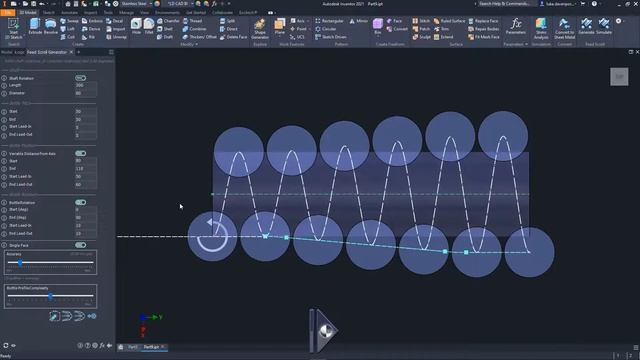640x360 pixels.
Task: Open the Point work feature dropdown arrow
Action: 309,29
